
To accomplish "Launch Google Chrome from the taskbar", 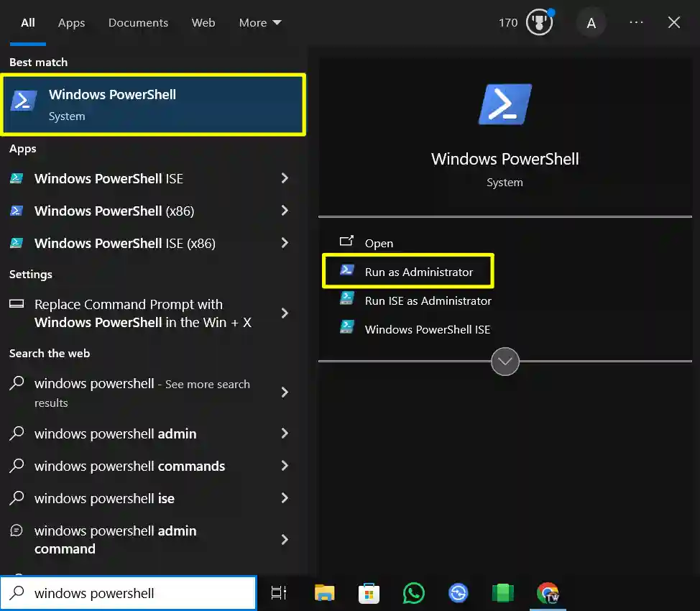I will [548, 593].
